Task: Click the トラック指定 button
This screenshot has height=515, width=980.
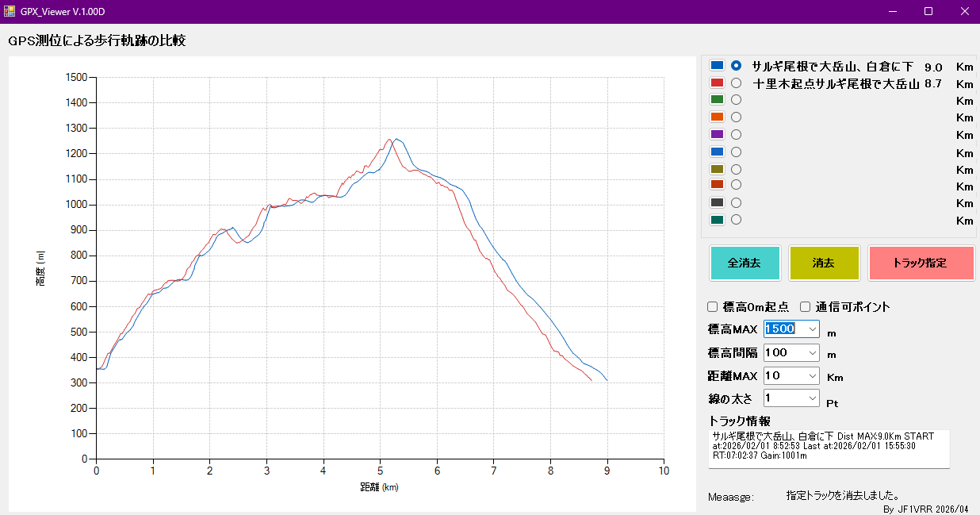Action: click(x=920, y=263)
